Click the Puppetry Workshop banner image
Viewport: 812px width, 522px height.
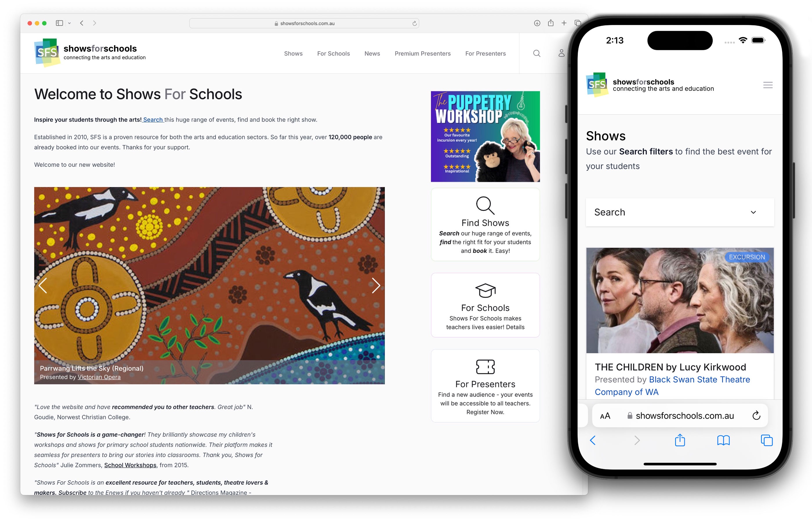pyautogui.click(x=485, y=136)
